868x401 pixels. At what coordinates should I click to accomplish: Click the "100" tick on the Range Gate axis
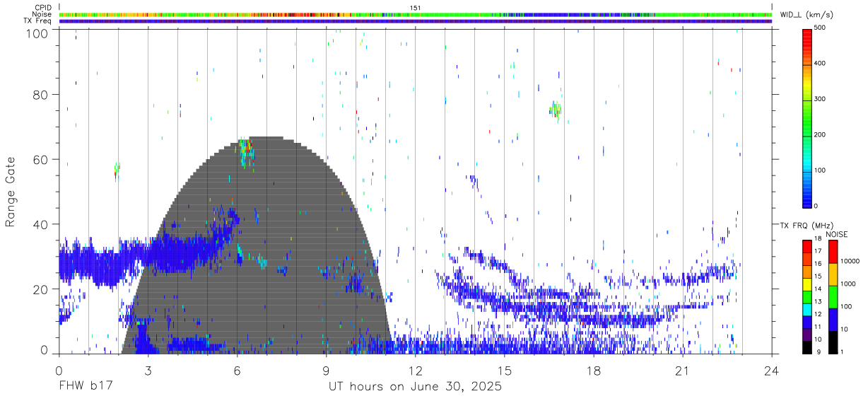[x=39, y=33]
